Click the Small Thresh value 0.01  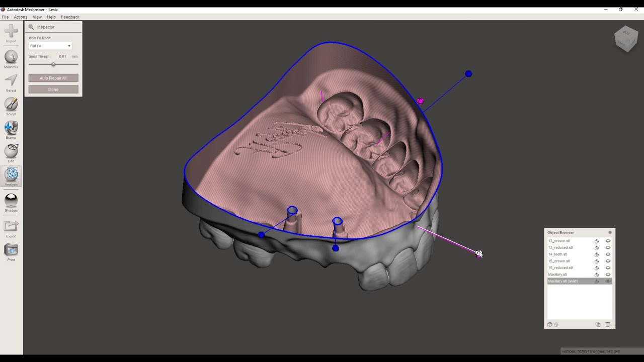pos(62,56)
